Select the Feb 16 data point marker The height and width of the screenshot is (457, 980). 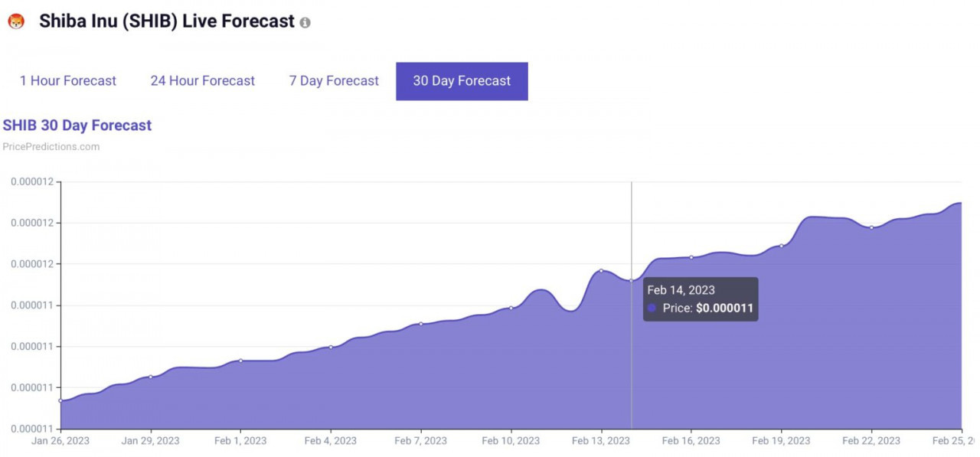(x=691, y=257)
